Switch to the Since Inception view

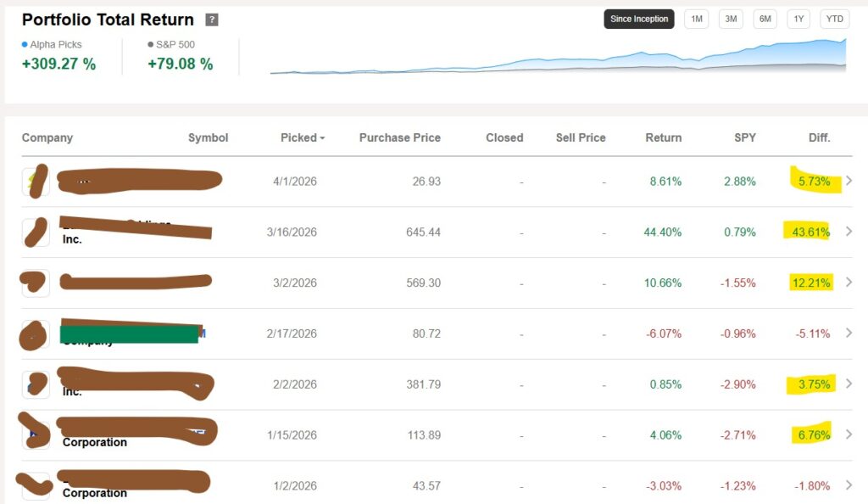(x=638, y=18)
